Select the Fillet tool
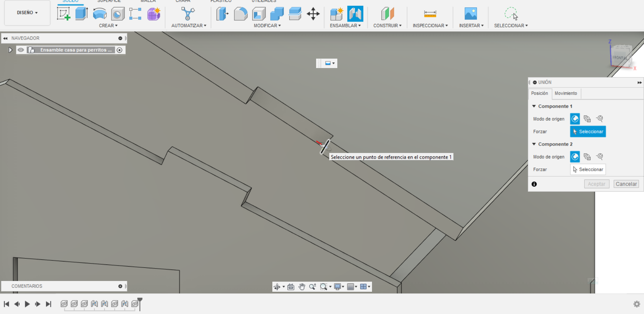The height and width of the screenshot is (314, 644). point(241,14)
